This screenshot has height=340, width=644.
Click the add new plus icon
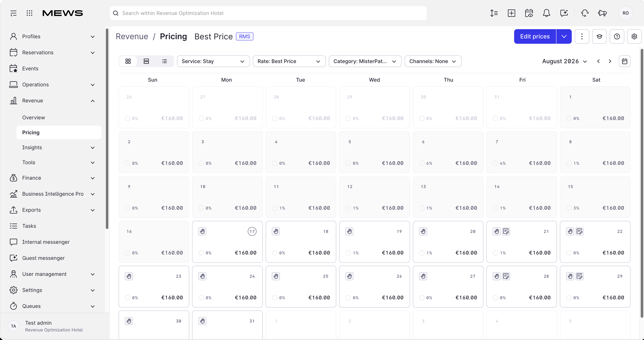512,13
